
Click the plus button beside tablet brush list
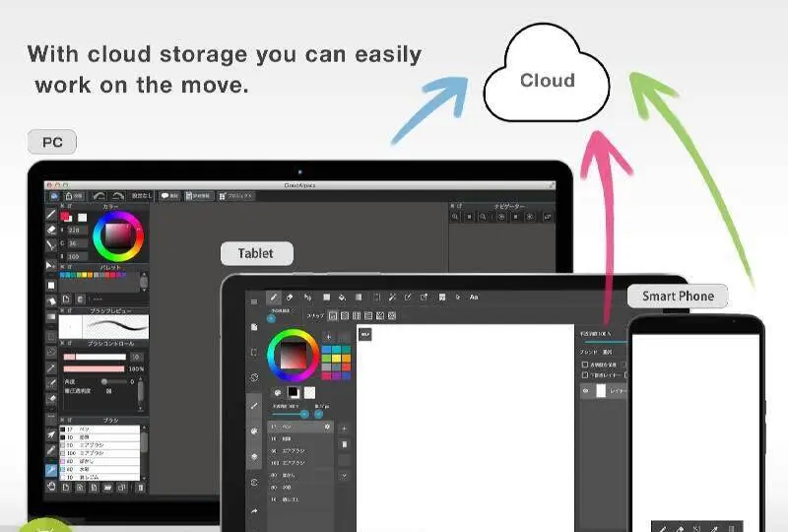pos(344,429)
